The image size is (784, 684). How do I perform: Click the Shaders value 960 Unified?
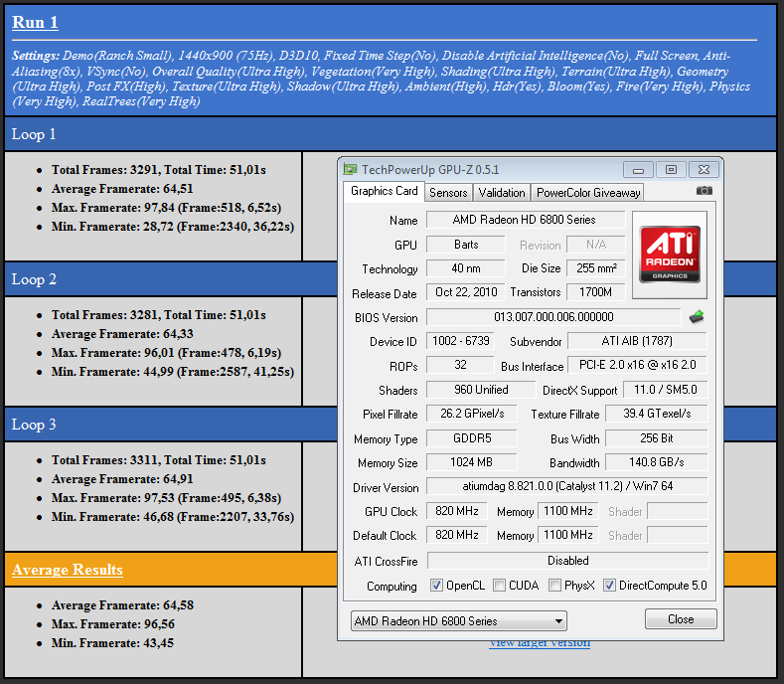[481, 390]
